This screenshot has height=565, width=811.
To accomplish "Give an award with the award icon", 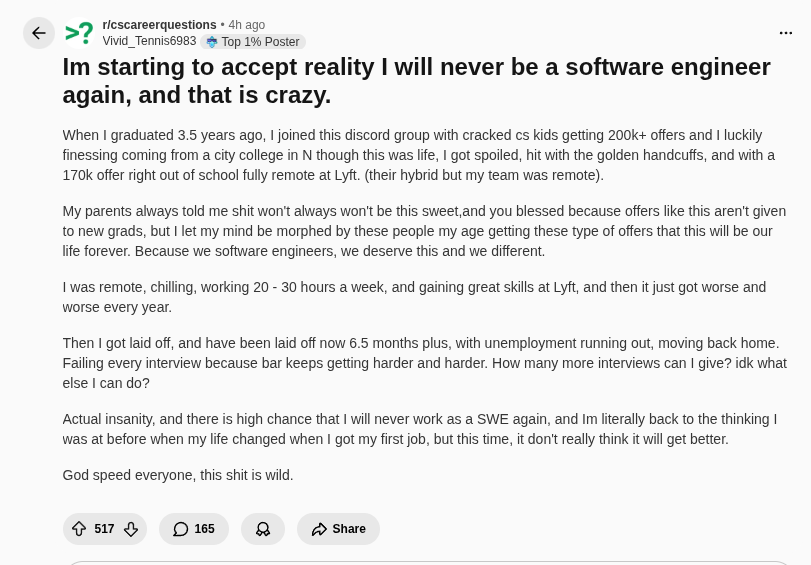I will click(x=263, y=529).
